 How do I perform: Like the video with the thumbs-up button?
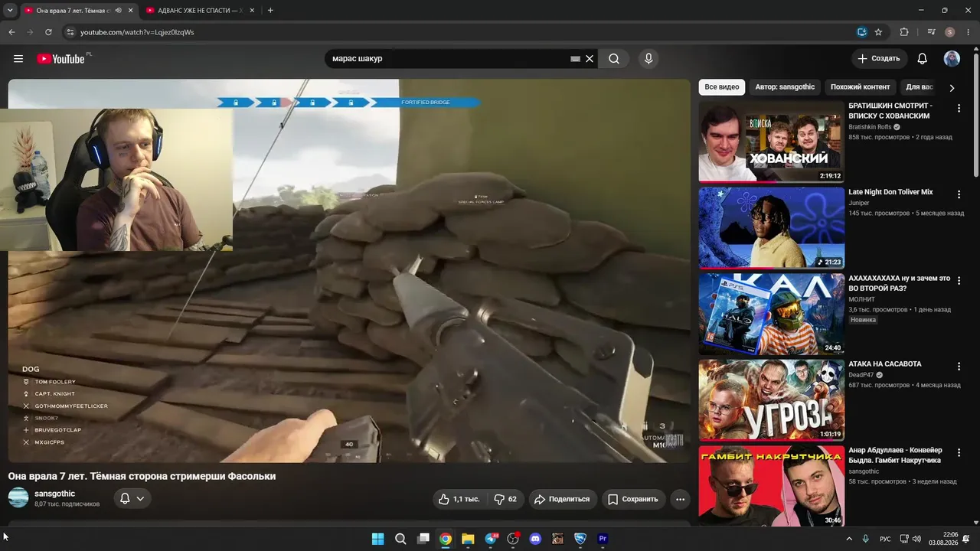[459, 499]
